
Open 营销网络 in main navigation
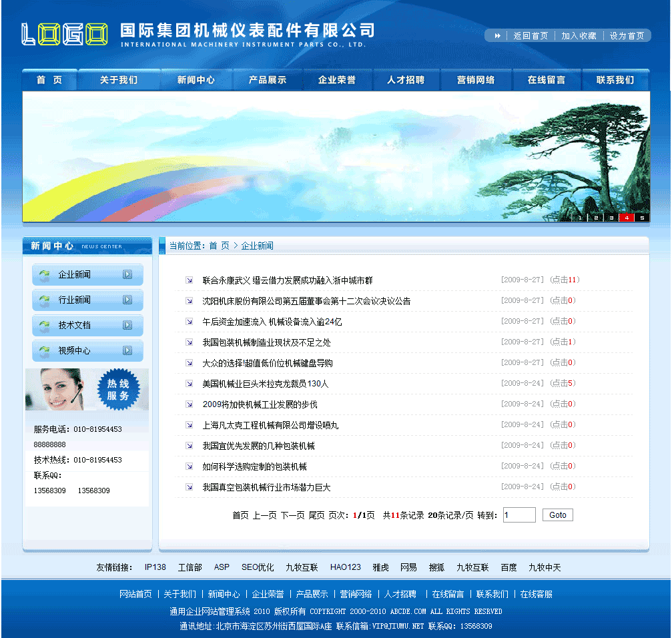(x=476, y=79)
